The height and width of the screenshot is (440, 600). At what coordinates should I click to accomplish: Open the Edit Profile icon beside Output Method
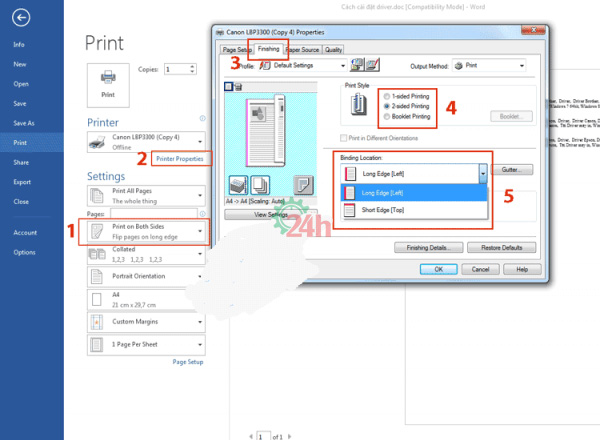(372, 65)
